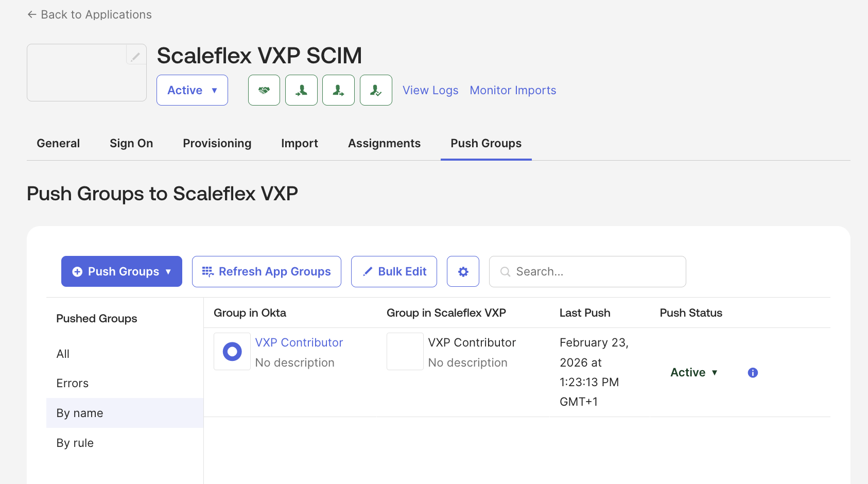
Task: Click the import users icon button
Action: coord(301,90)
